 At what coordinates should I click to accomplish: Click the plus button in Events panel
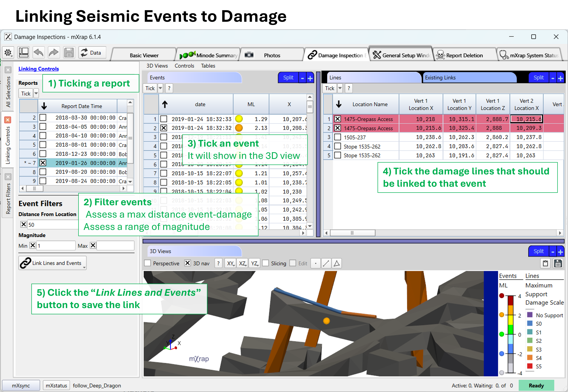click(310, 78)
